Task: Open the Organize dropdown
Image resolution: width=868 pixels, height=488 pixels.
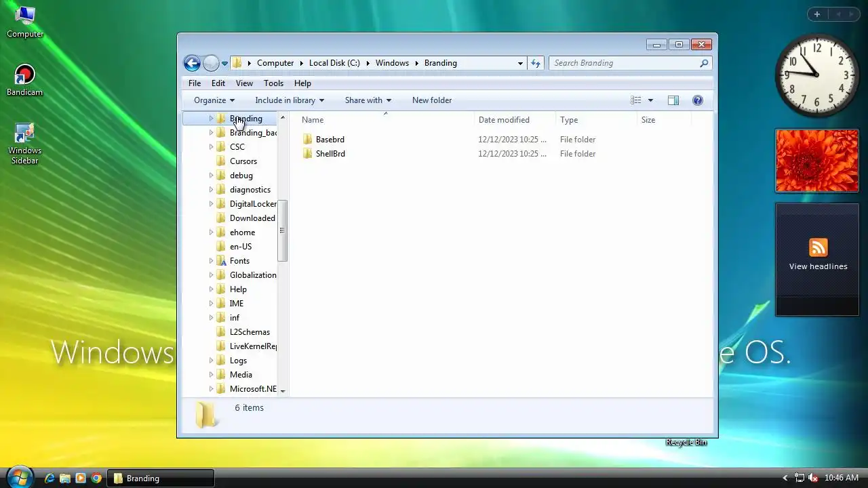Action: click(214, 100)
